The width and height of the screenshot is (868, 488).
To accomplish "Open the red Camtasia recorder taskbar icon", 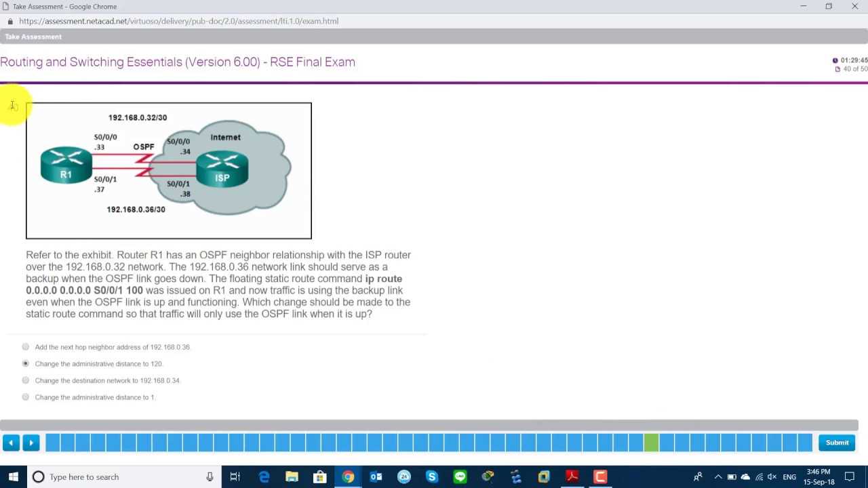I will click(600, 476).
